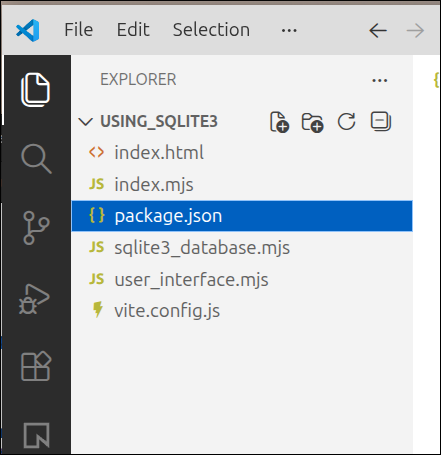Go back with the left arrow

[x=378, y=31]
